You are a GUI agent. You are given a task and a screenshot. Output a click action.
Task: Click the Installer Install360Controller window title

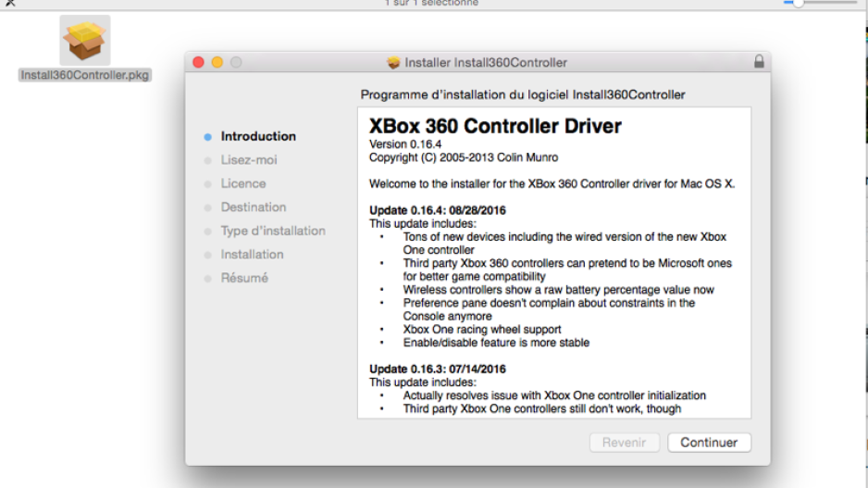pyautogui.click(x=486, y=63)
